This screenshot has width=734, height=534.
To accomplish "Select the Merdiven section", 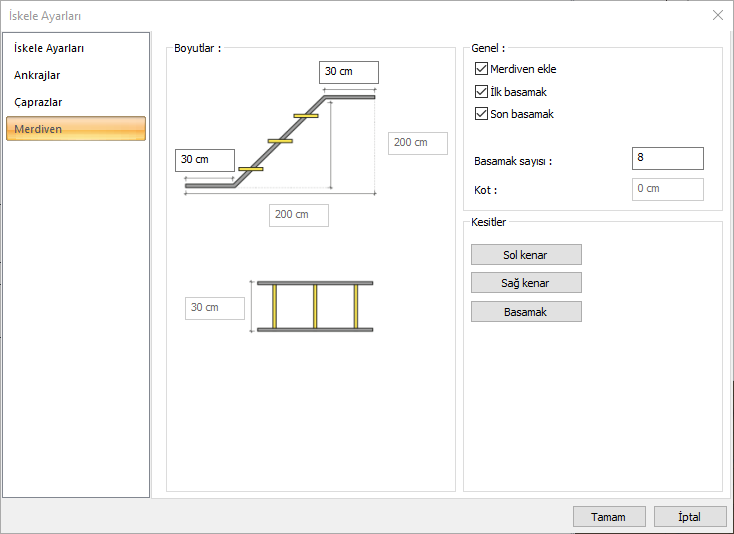I will point(76,129).
